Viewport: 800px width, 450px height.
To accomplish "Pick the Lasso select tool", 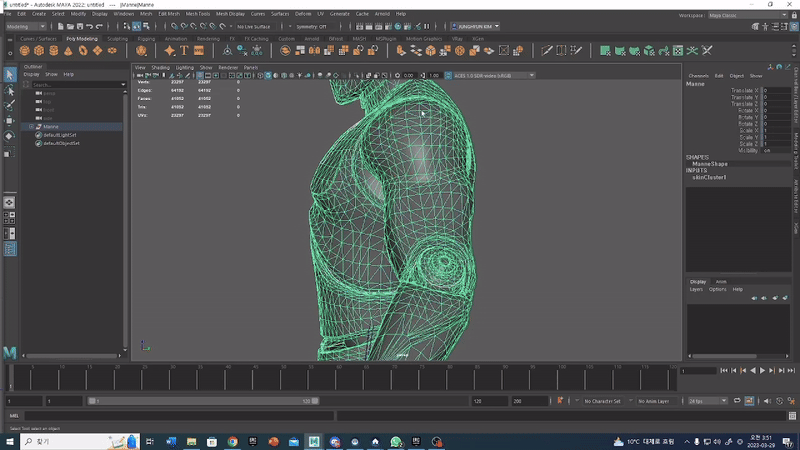I will pos(10,90).
